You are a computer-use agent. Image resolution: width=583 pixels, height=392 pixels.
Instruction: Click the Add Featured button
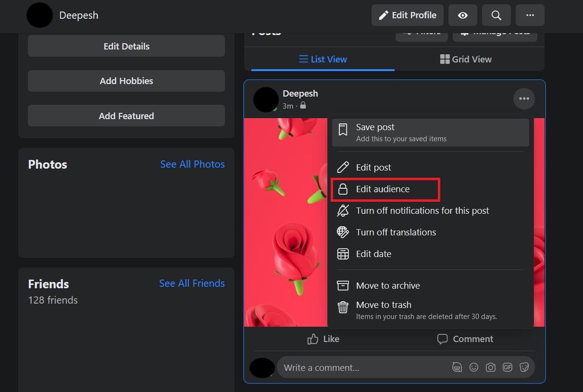pyautogui.click(x=126, y=116)
